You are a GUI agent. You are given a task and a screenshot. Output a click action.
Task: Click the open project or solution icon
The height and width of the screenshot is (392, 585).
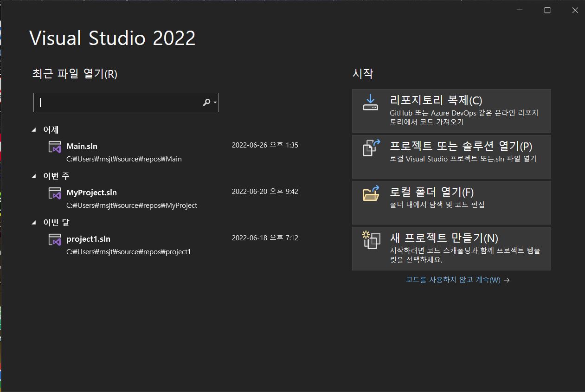371,148
